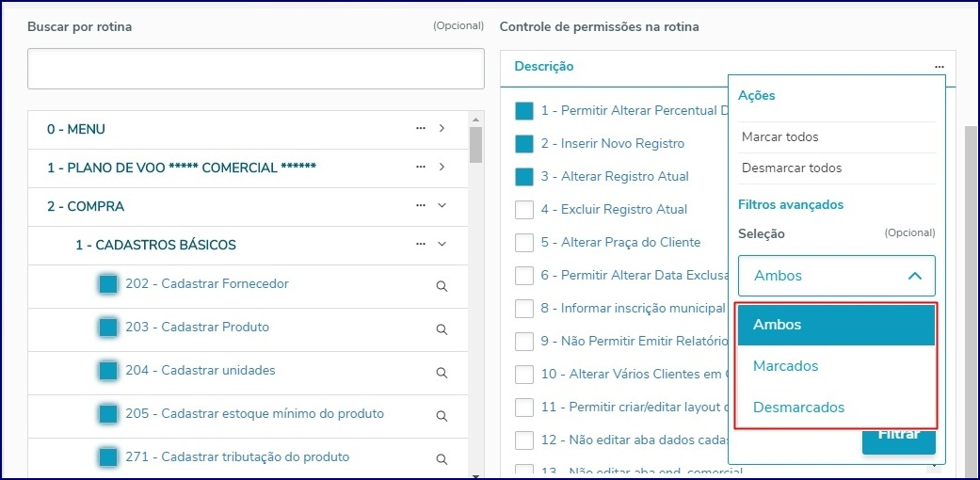
Task: Select Marcados filter option
Action: [836, 366]
